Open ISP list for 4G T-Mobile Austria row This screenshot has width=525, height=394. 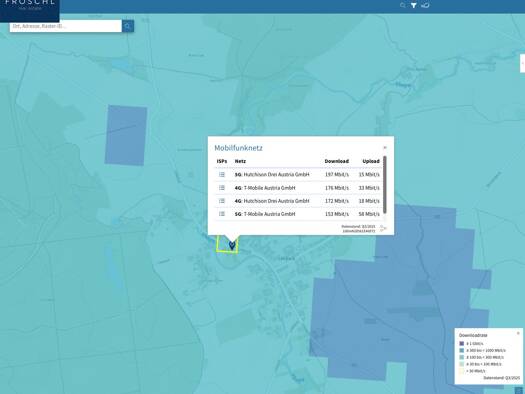coord(222,188)
